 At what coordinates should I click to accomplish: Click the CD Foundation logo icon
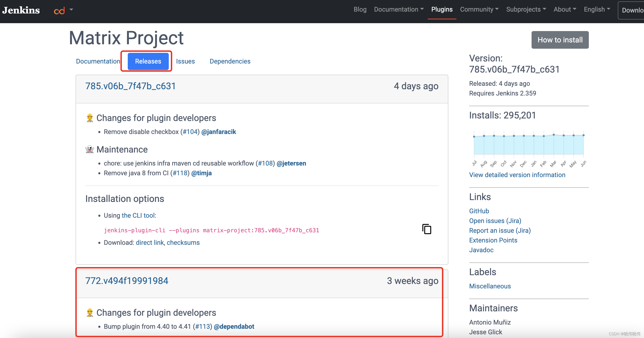[59, 10]
